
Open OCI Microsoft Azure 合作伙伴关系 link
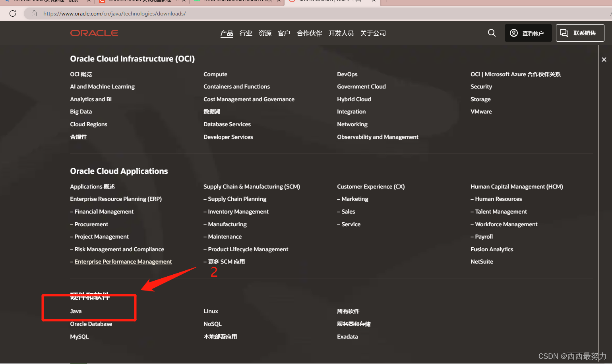515,74
